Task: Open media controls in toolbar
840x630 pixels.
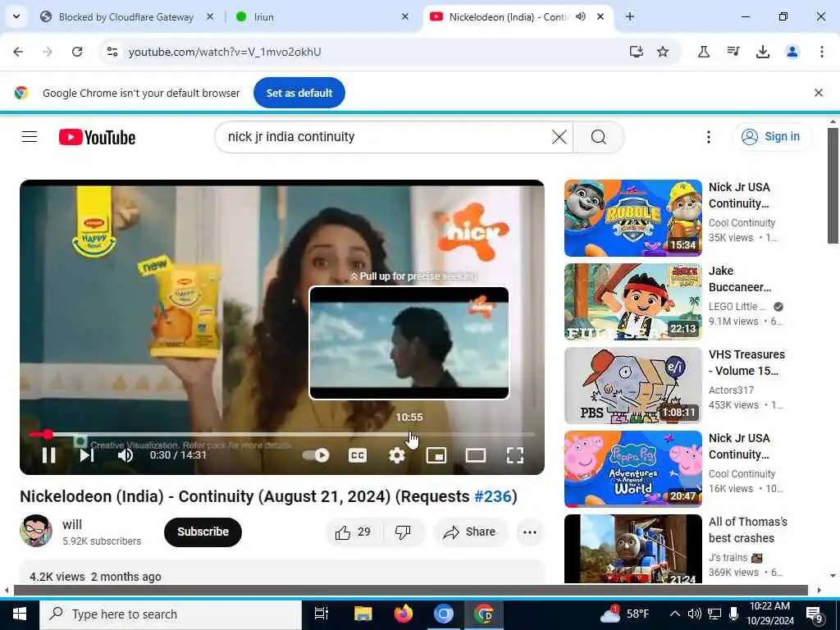Action: click(x=733, y=52)
